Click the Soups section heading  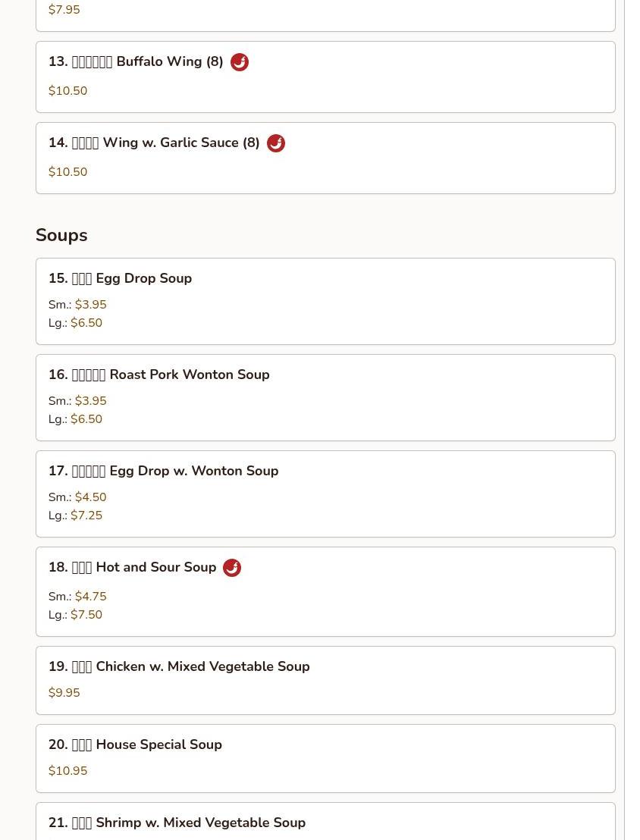61,235
